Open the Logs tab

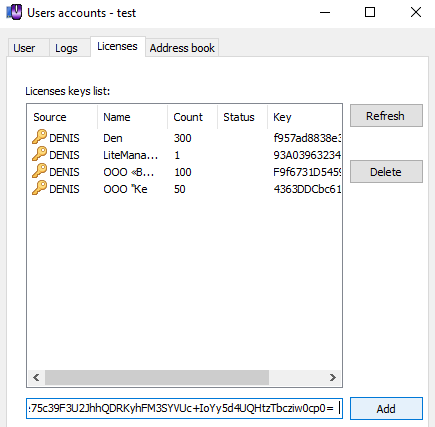tap(70, 48)
